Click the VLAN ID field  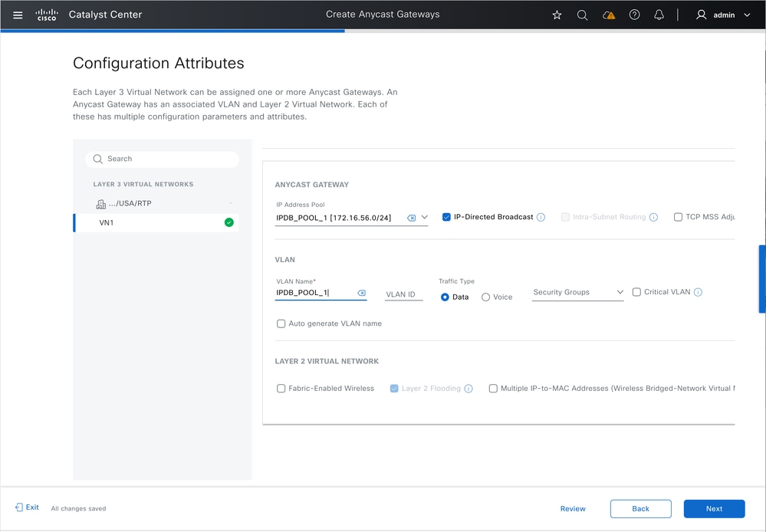403,294
